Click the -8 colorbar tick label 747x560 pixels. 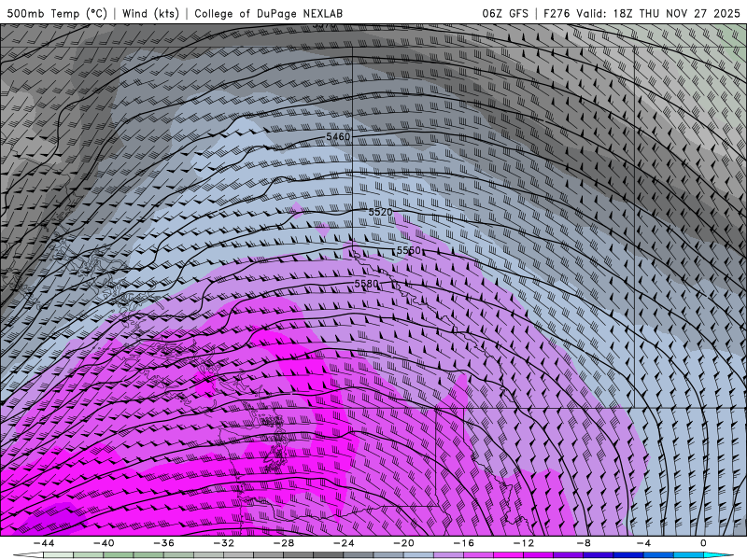[x=585, y=543]
